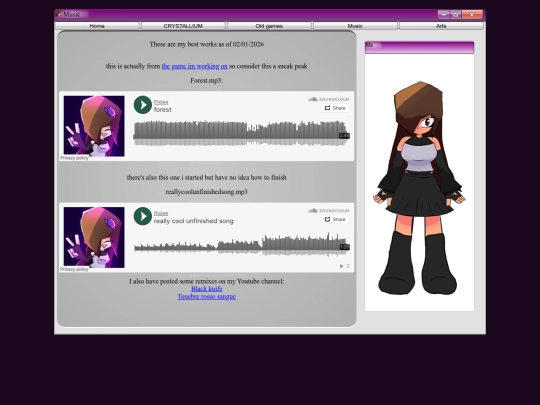The image size is (540, 405).
Task: Click the forest track title
Action: click(163, 110)
